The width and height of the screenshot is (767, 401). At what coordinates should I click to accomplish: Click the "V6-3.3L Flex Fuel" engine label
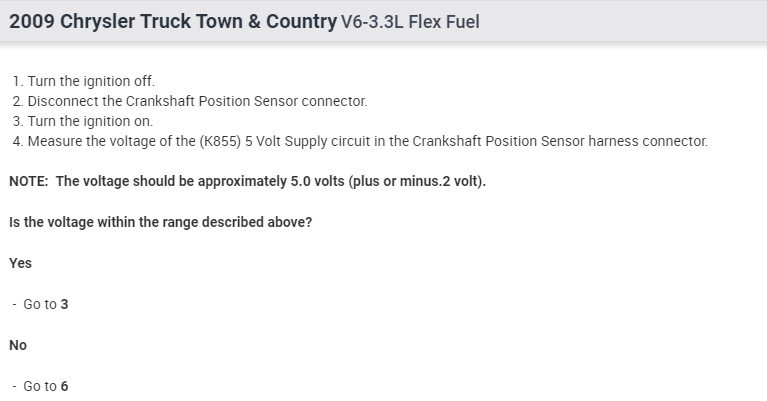click(411, 21)
